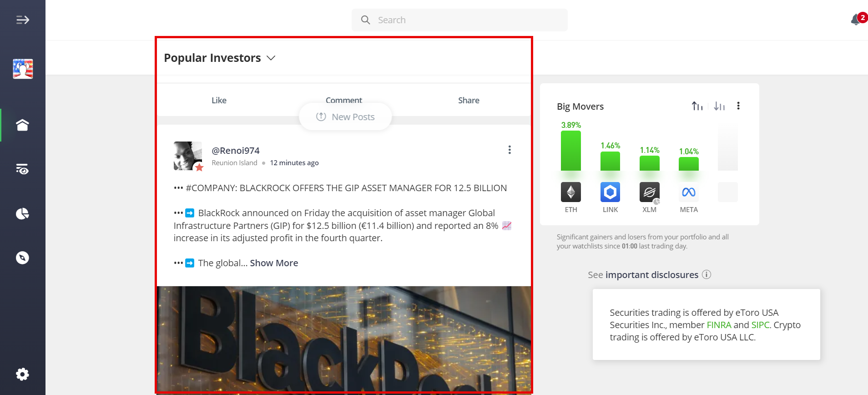
Task: Expand the sidebar with the arrow menu icon
Action: click(x=23, y=20)
